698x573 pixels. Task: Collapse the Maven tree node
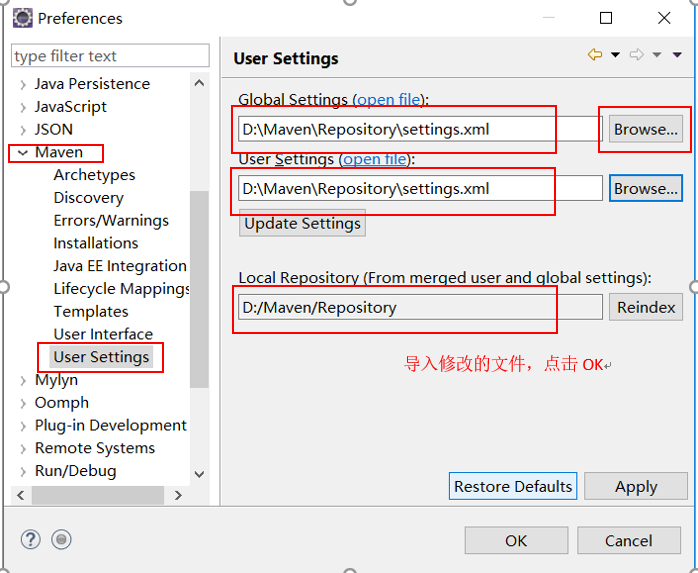[x=22, y=153]
